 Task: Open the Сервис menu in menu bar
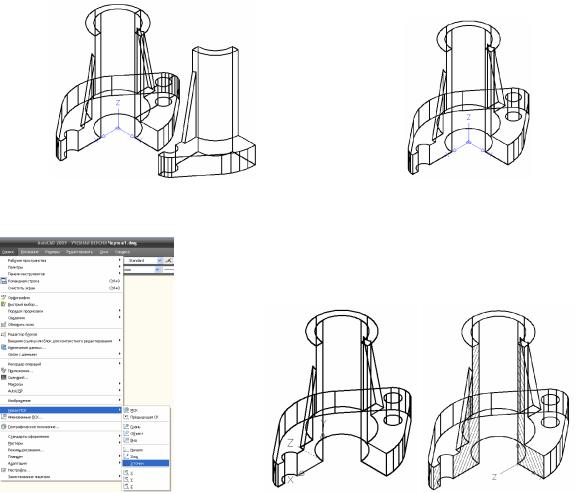(7, 252)
